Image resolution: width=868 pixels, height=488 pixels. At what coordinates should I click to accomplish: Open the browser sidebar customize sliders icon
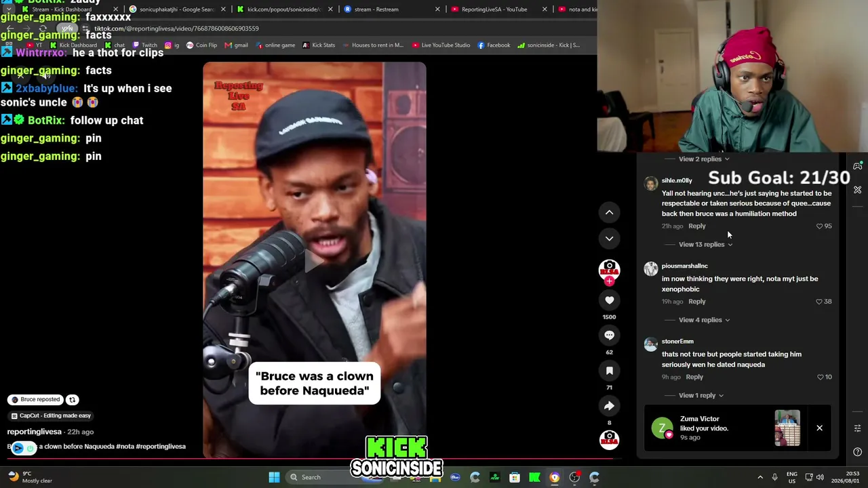point(858,428)
